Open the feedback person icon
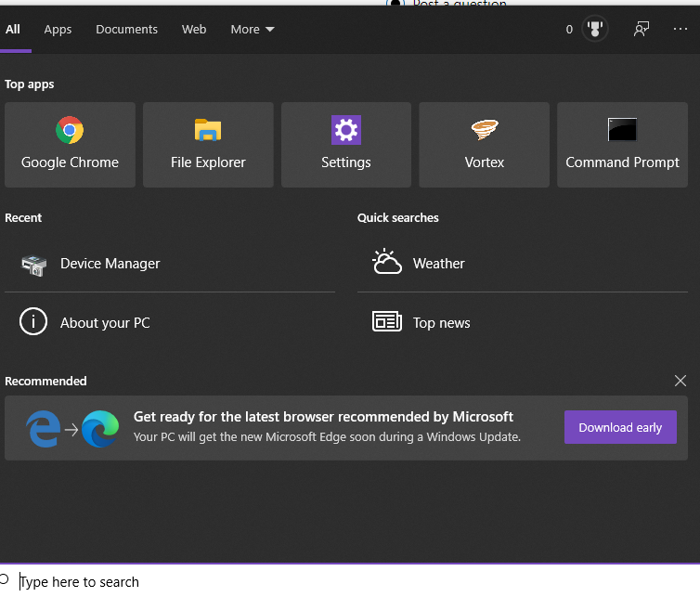The width and height of the screenshot is (700, 597). tap(642, 29)
